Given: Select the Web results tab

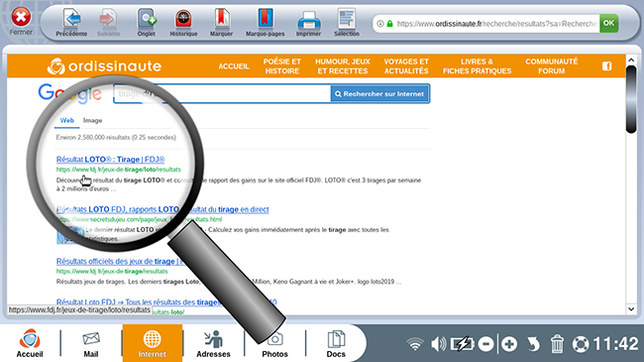Looking at the screenshot, I should pos(67,121).
